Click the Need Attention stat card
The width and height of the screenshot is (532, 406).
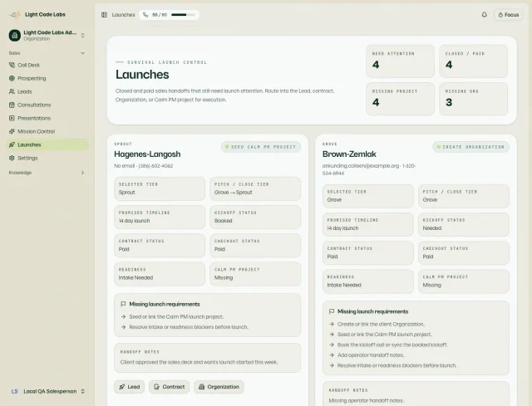click(x=400, y=61)
